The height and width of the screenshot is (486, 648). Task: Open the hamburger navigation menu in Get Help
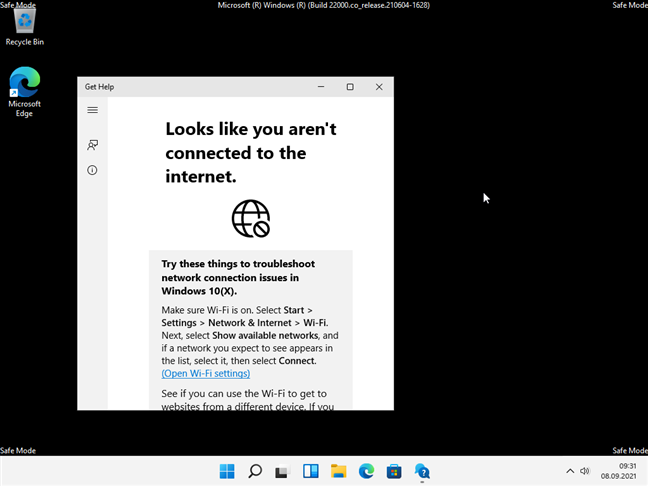click(x=92, y=111)
